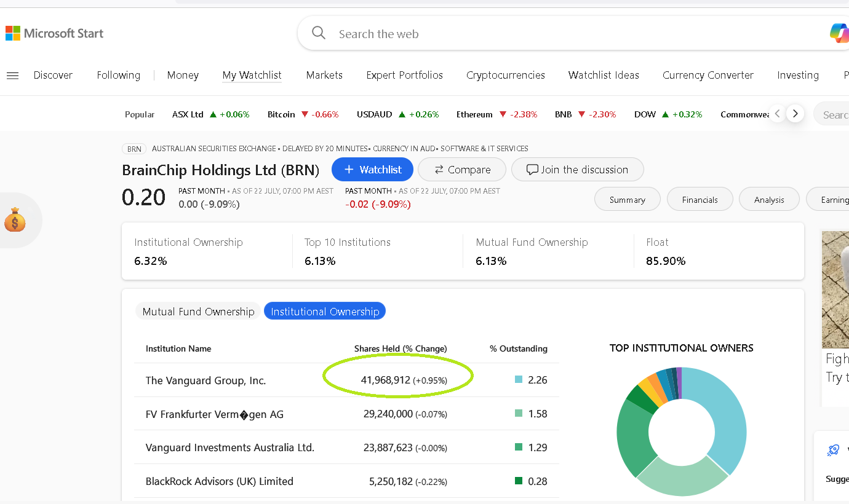849x504 pixels.
Task: Click the Vanguard Group teal color swatch
Action: click(x=519, y=380)
